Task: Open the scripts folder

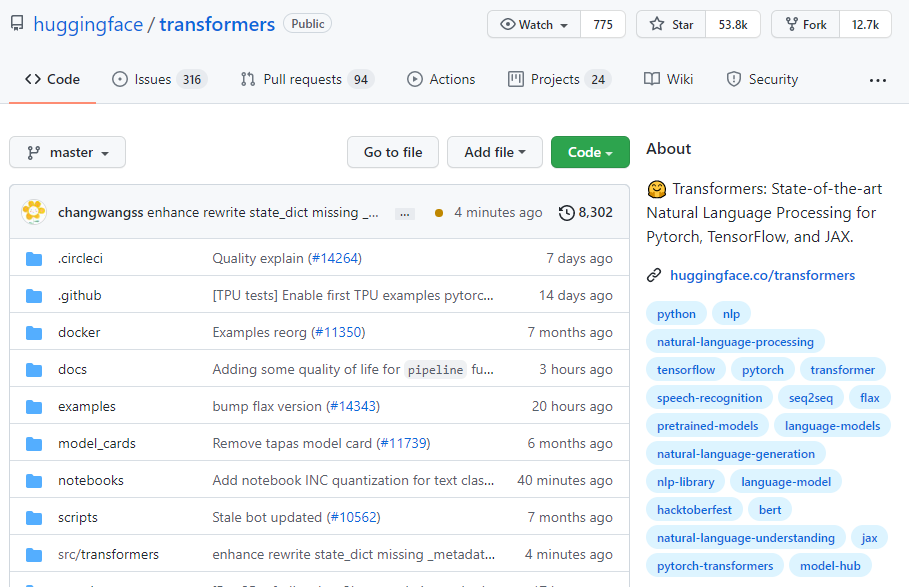Action: click(x=78, y=518)
